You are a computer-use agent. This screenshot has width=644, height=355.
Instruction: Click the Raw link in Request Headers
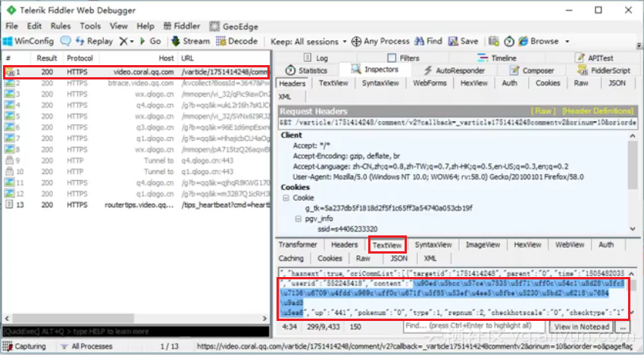click(x=543, y=111)
